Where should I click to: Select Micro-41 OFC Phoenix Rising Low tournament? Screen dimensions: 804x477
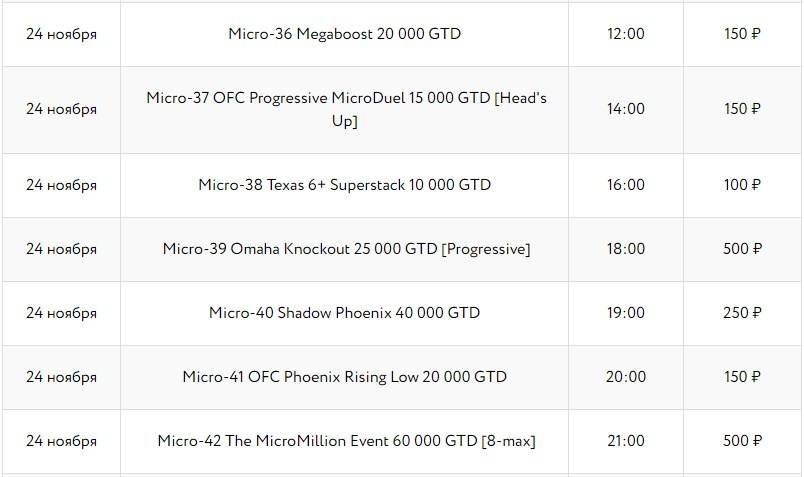[344, 377]
